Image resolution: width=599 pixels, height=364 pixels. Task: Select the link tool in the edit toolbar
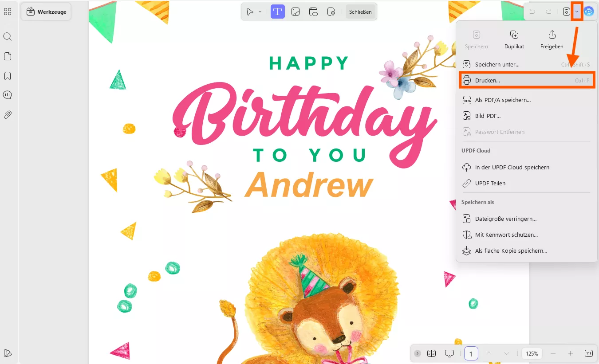pyautogui.click(x=314, y=12)
